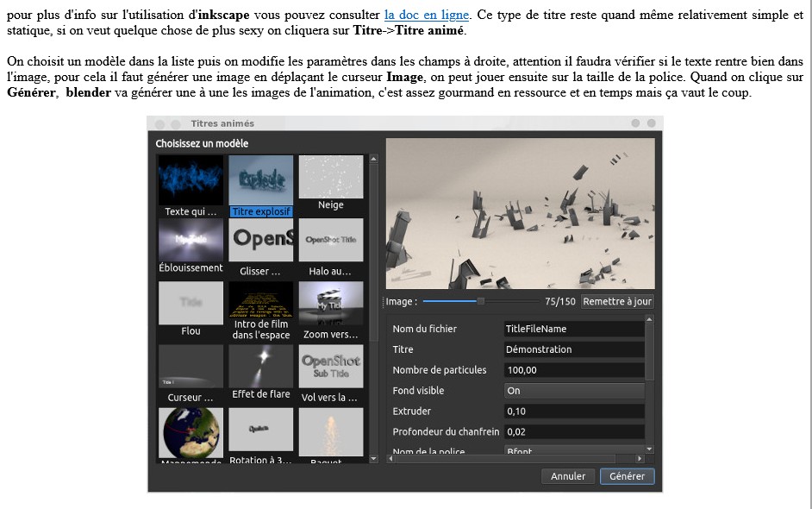This screenshot has width=812, height=509.
Task: Click the 'Choisissez un modèle' heading
Action: [x=202, y=143]
